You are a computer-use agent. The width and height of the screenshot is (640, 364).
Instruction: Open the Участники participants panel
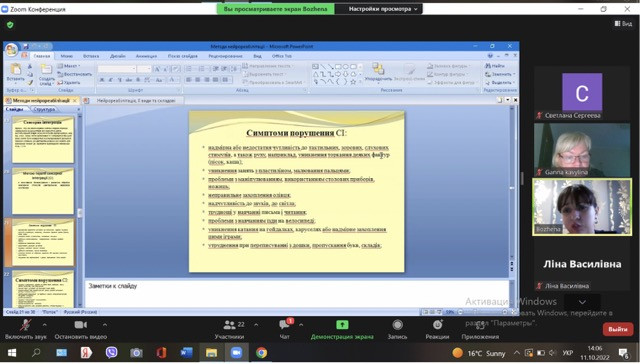tap(229, 329)
